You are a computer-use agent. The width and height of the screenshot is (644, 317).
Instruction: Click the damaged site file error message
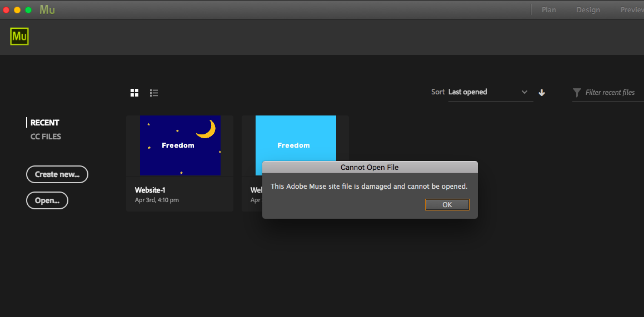[369, 187]
